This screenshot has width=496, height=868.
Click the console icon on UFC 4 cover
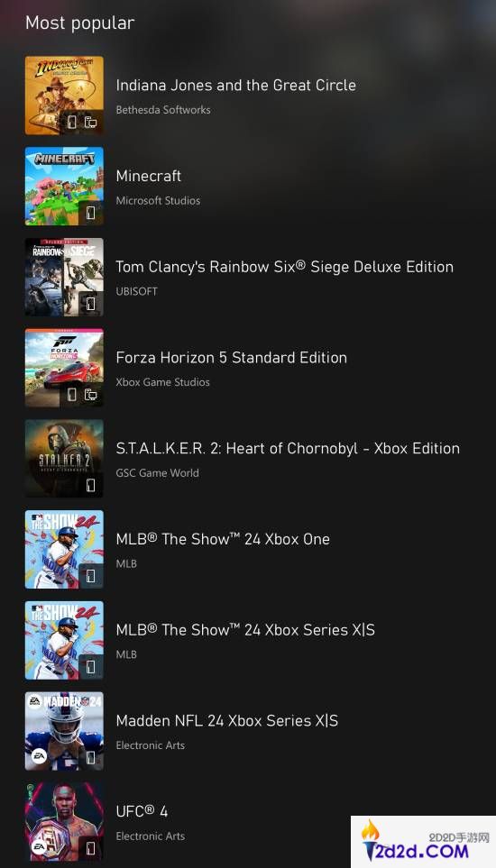[90, 848]
